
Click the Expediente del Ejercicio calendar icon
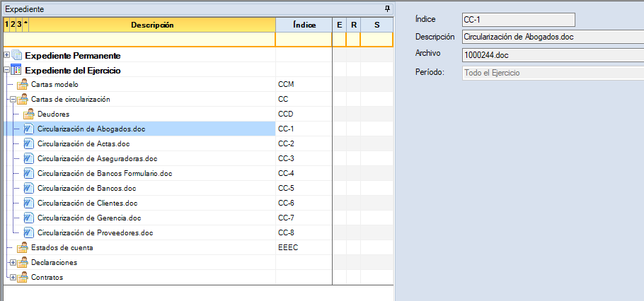point(17,70)
